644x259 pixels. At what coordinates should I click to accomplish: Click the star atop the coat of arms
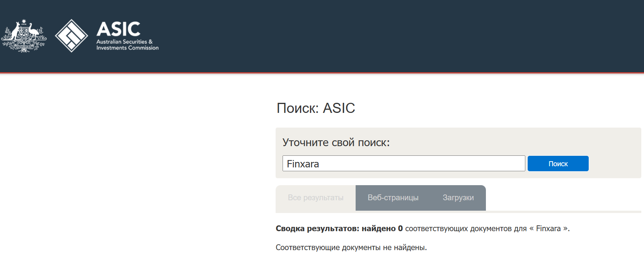pyautogui.click(x=24, y=22)
